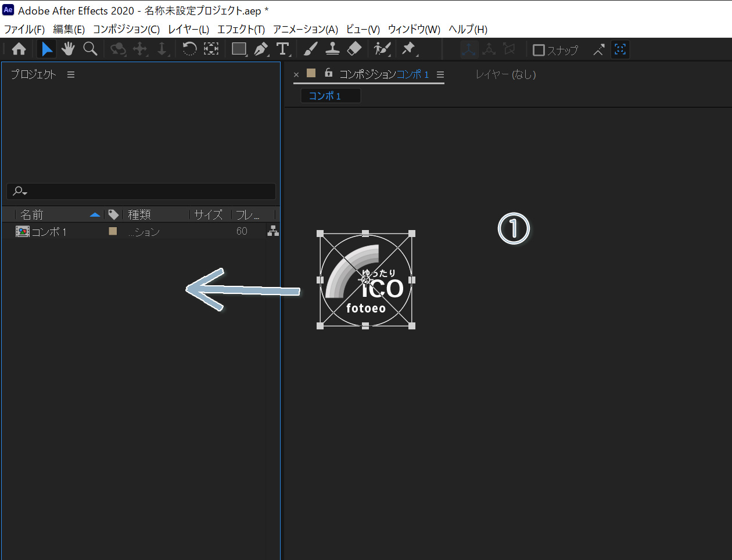Select the Pan Behind anchor point tool
Image resolution: width=732 pixels, height=560 pixels.
211,49
